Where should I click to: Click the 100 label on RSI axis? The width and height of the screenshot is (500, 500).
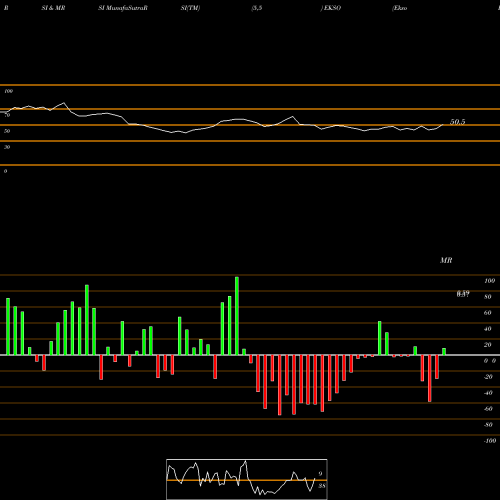click(8, 91)
